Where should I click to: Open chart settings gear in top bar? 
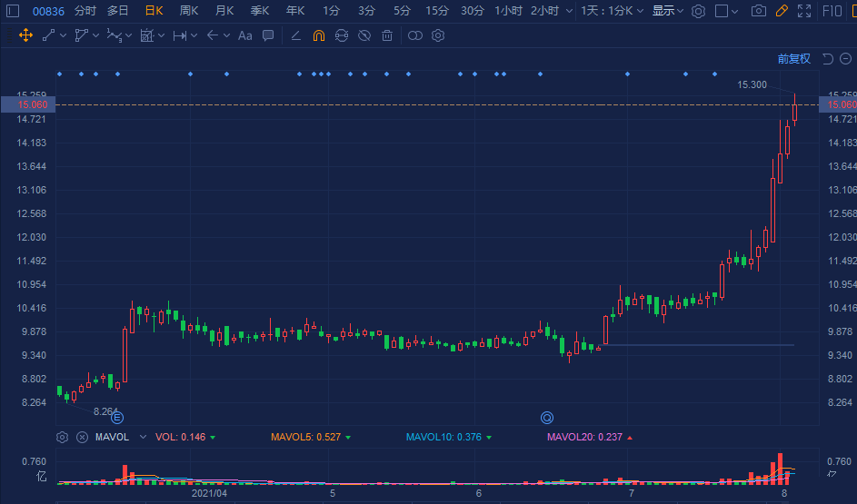(698, 11)
